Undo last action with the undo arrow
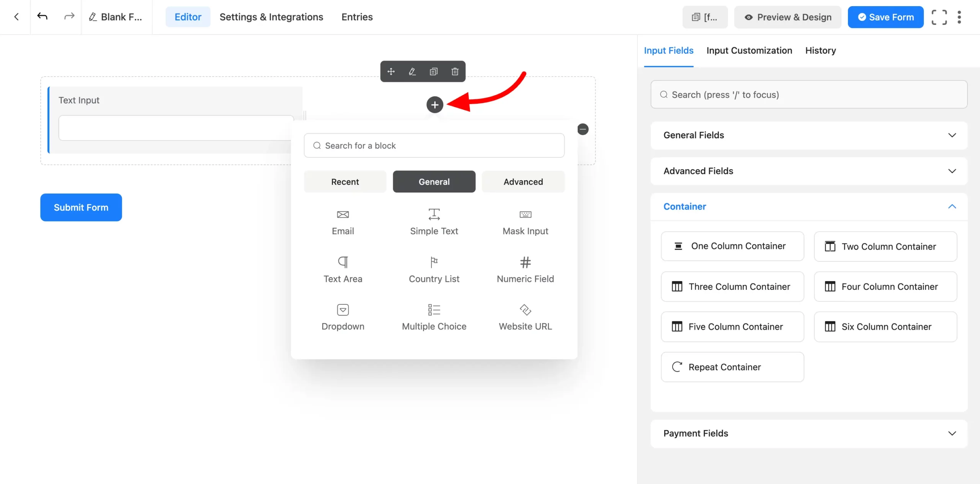The image size is (980, 484). coord(42,16)
